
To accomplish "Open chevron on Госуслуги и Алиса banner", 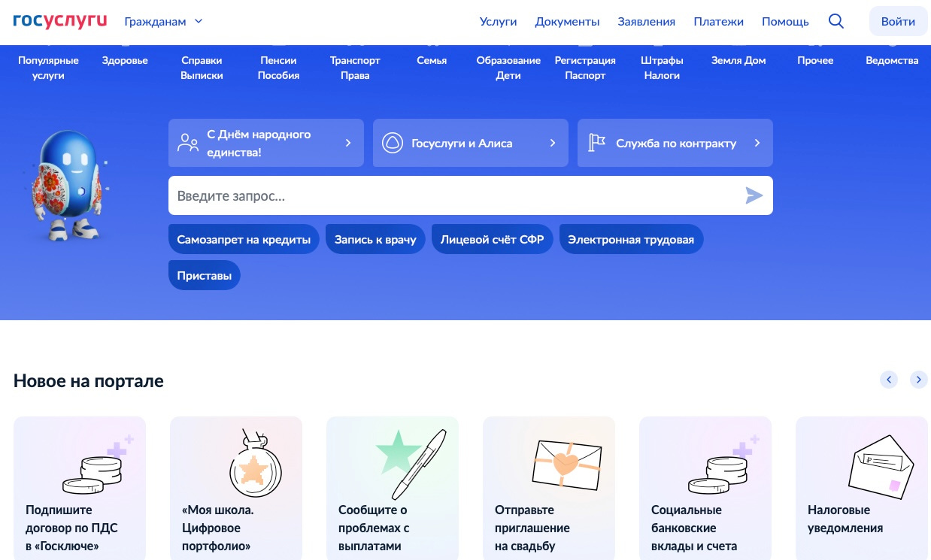I will 553,143.
